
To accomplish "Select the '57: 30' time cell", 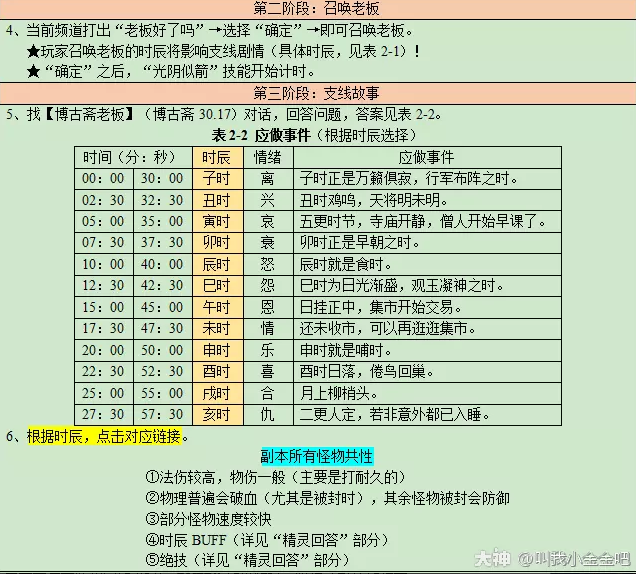I will [x=162, y=415].
